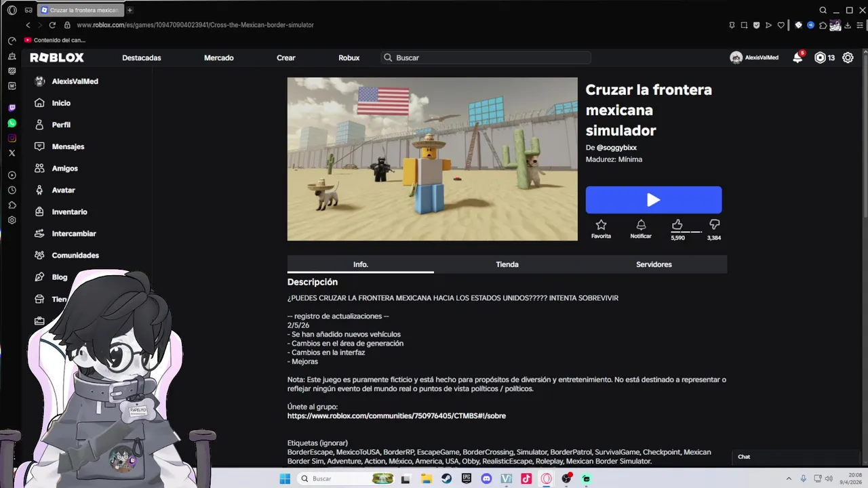Viewport: 868px width, 488px height.
Task: Open browser downloads icon
Action: pos(847,25)
